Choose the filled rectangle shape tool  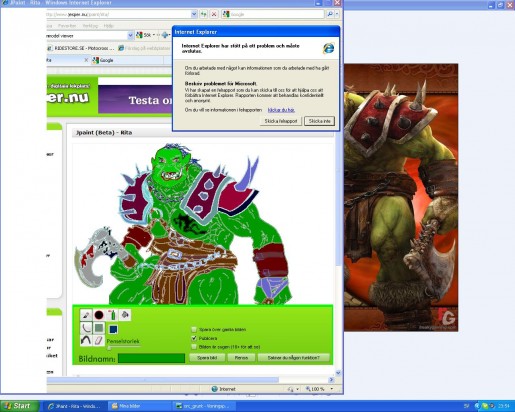pos(99,328)
